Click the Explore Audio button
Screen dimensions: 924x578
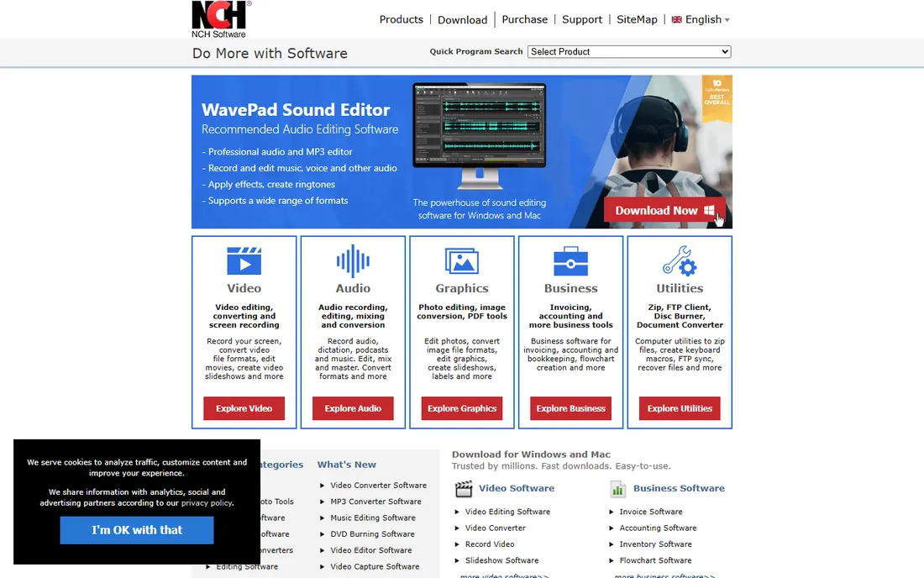click(353, 408)
